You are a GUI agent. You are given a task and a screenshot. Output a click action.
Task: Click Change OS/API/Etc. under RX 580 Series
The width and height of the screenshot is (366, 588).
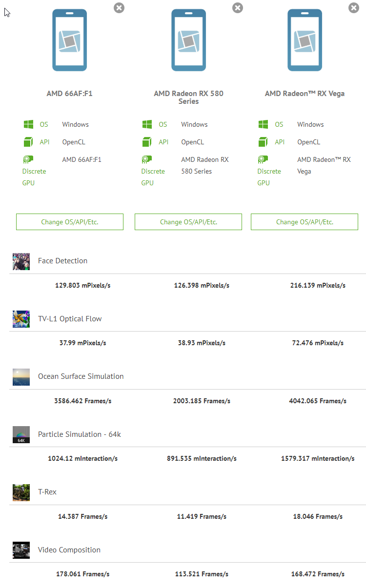click(188, 222)
